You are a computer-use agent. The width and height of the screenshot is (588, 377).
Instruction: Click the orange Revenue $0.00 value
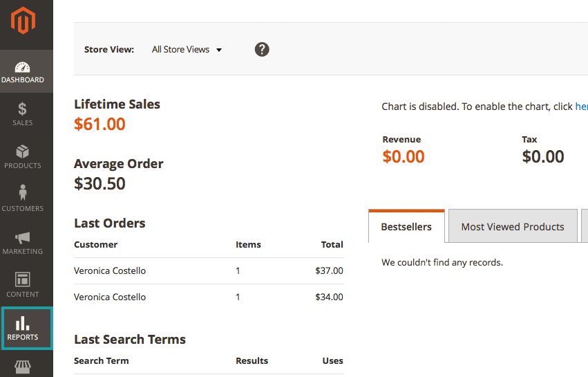[404, 157]
